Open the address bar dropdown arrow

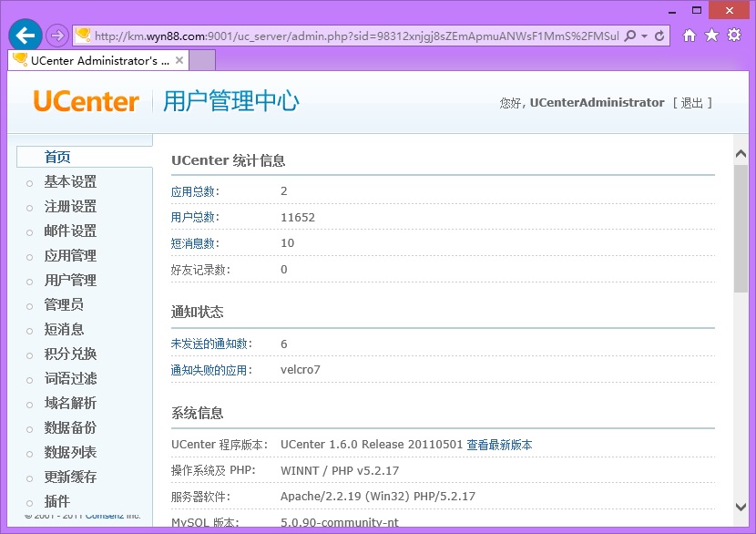coord(644,36)
